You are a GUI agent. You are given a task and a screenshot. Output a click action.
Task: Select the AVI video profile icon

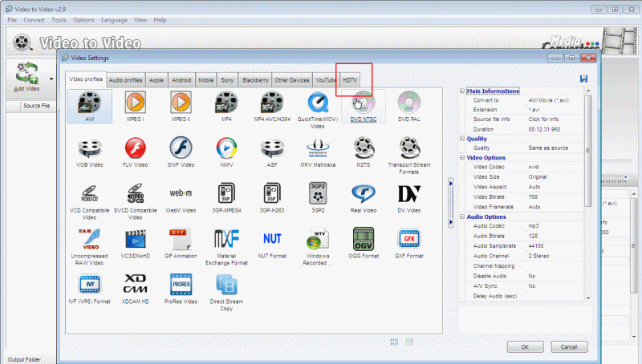[90, 103]
